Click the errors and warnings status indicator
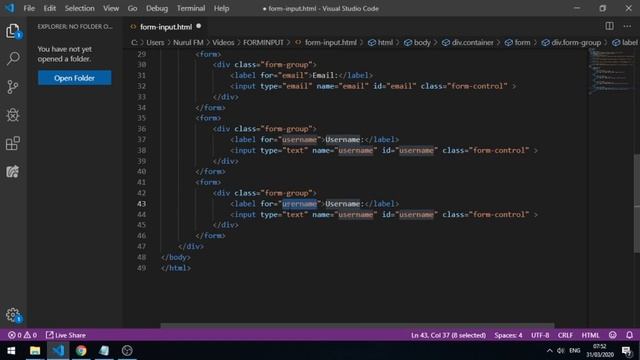 pos(22,335)
